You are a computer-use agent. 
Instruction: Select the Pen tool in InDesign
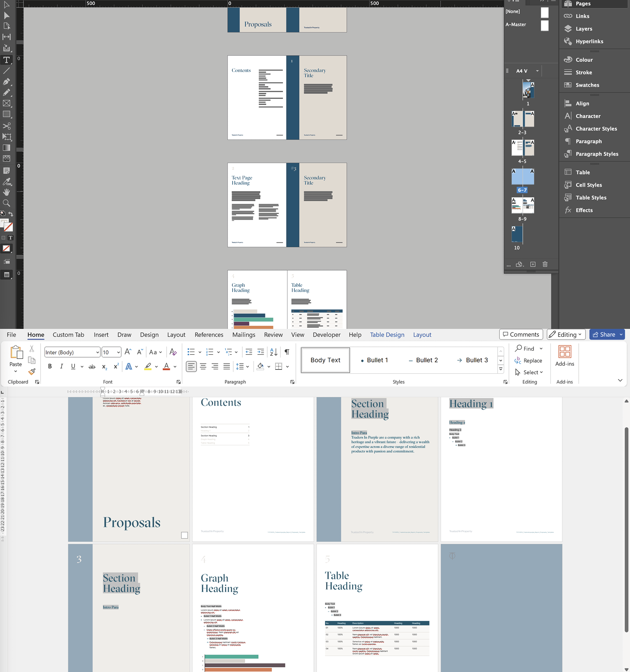pos(7,82)
